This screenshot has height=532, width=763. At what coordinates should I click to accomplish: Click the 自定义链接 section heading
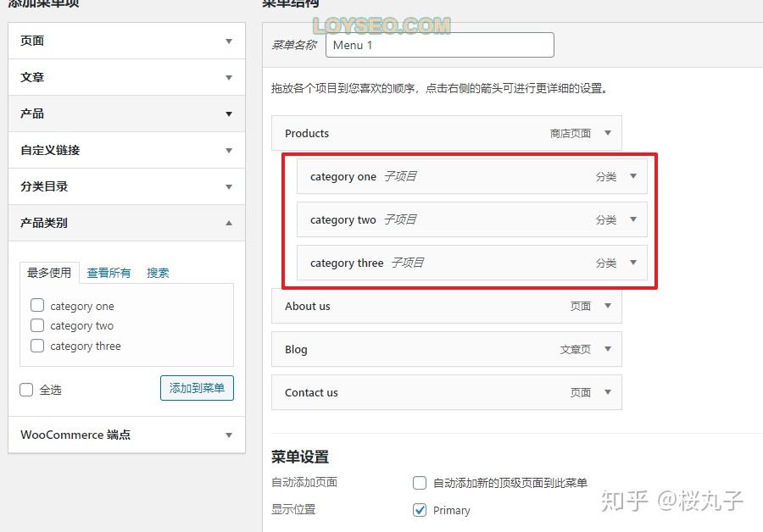(x=50, y=150)
